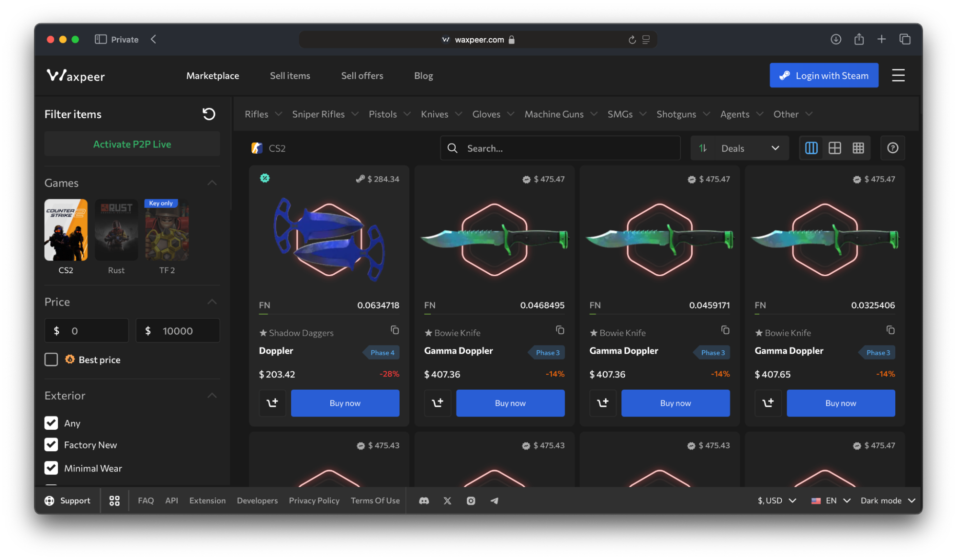Uncheck the Minimal Wear checkbox
The image size is (957, 560).
51,468
